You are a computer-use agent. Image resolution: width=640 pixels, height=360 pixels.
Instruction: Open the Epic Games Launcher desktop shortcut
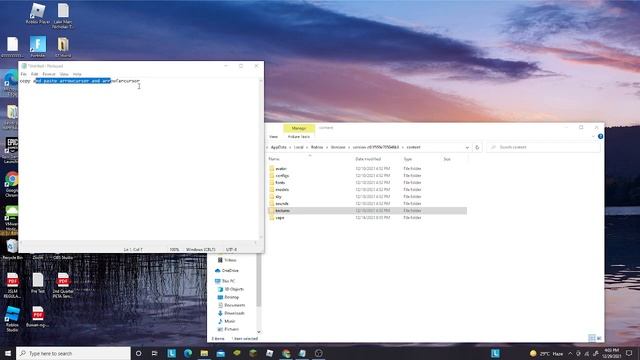click(x=11, y=150)
